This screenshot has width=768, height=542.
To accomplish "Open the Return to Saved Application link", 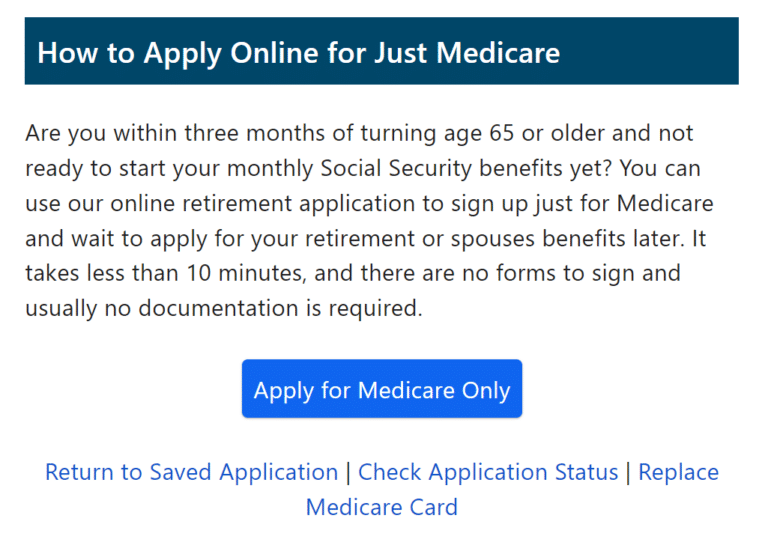I will coord(192,472).
